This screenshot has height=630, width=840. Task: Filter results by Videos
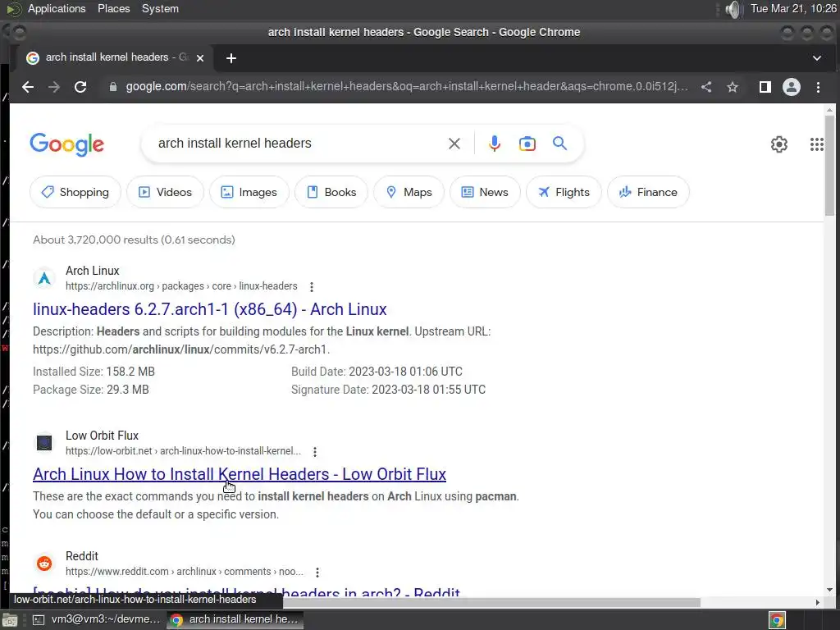[165, 192]
